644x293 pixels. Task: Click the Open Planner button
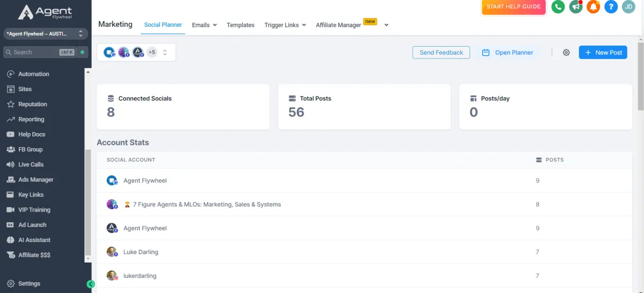point(508,53)
